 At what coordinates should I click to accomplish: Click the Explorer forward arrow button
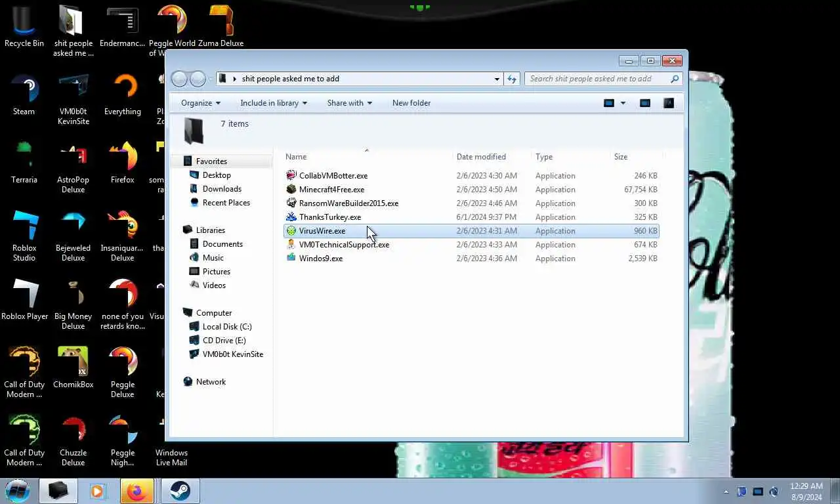pyautogui.click(x=198, y=79)
